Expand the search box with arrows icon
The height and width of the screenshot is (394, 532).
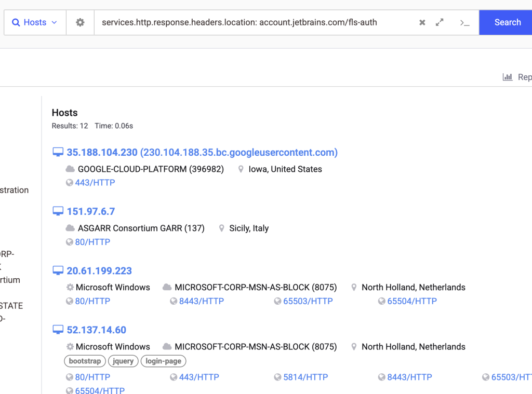[440, 23]
